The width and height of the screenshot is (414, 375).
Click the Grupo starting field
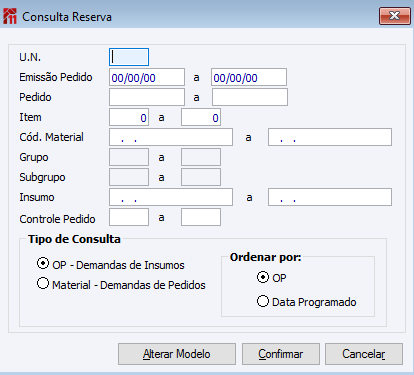tap(129, 157)
